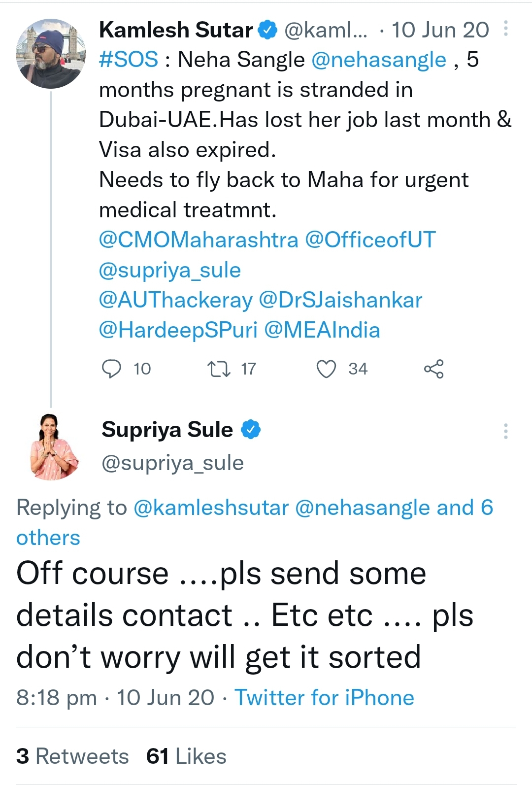The height and width of the screenshot is (785, 532).
Task: Click the #SOS hashtag
Action: pos(129,60)
